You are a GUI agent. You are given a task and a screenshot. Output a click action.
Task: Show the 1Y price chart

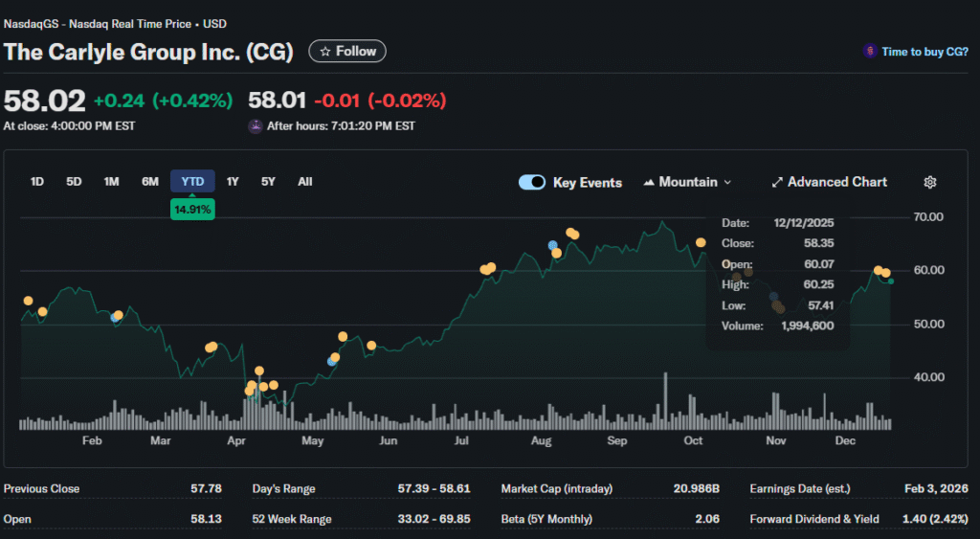click(x=233, y=182)
